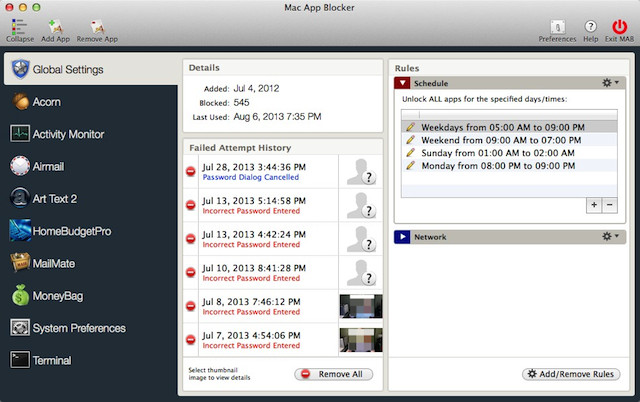Open photo thumbnail for Jul 8 attempt

pyautogui.click(x=361, y=306)
